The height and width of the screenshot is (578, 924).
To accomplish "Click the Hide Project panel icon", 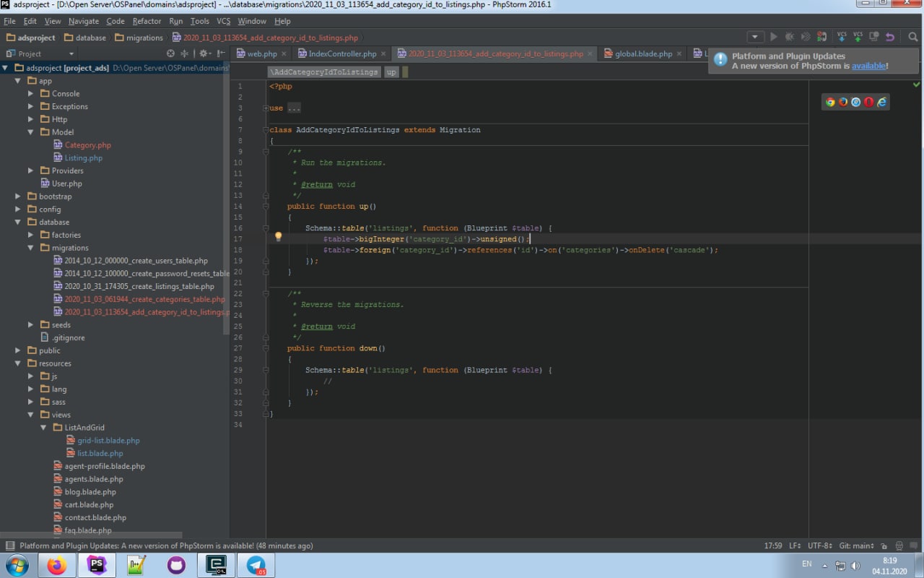I will pyautogui.click(x=221, y=53).
